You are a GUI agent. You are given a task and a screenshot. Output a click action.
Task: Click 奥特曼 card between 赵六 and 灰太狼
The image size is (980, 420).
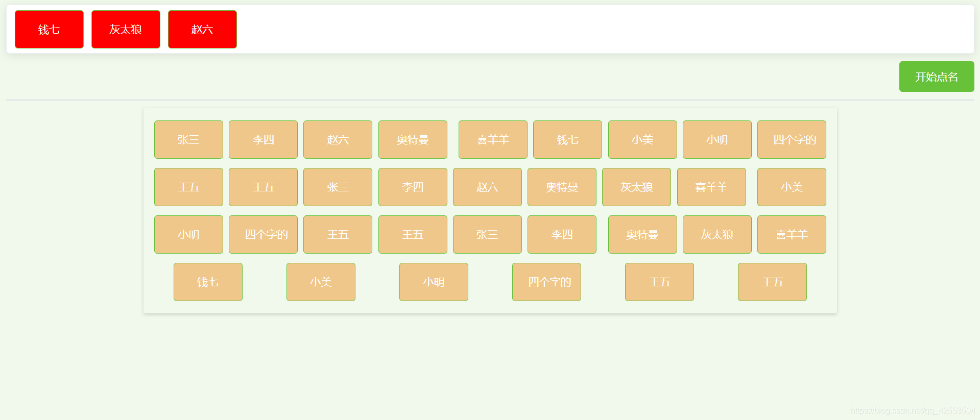(x=562, y=187)
